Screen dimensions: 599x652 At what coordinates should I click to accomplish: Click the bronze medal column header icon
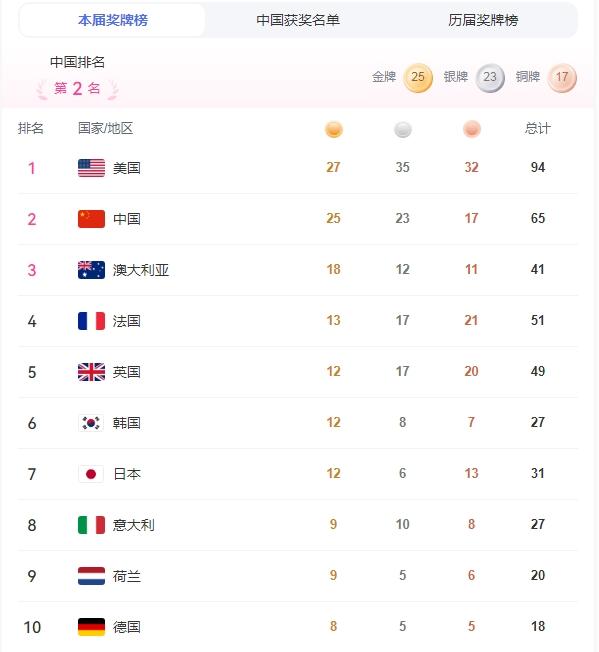coord(471,129)
